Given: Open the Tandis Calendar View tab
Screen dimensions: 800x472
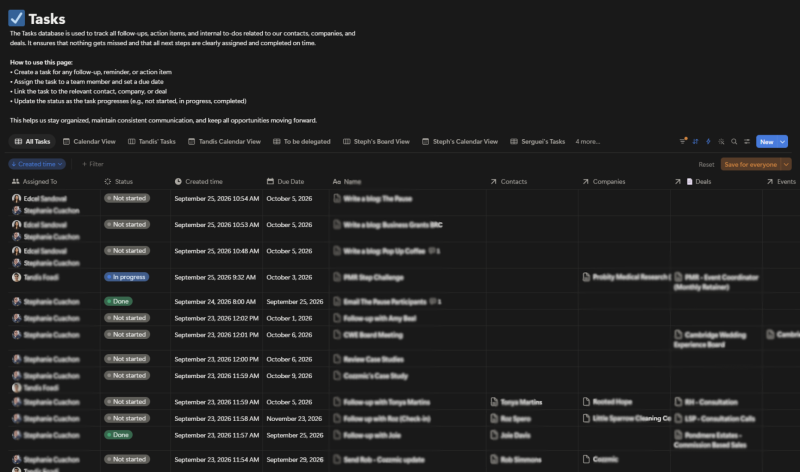Looking at the screenshot, I should click(224, 141).
